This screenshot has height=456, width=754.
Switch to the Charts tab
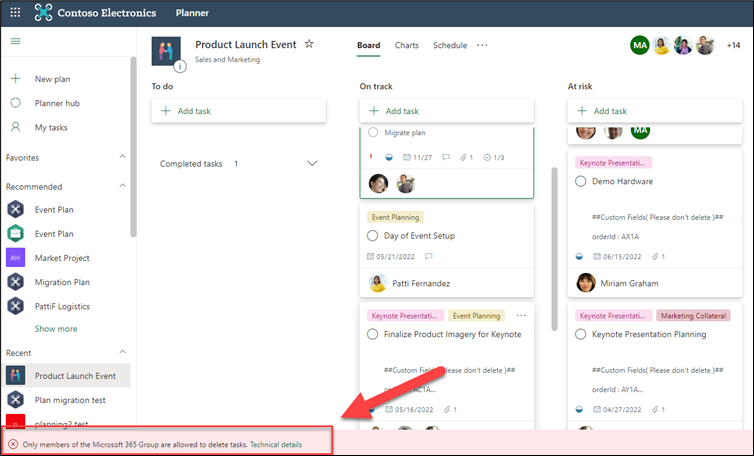click(406, 45)
